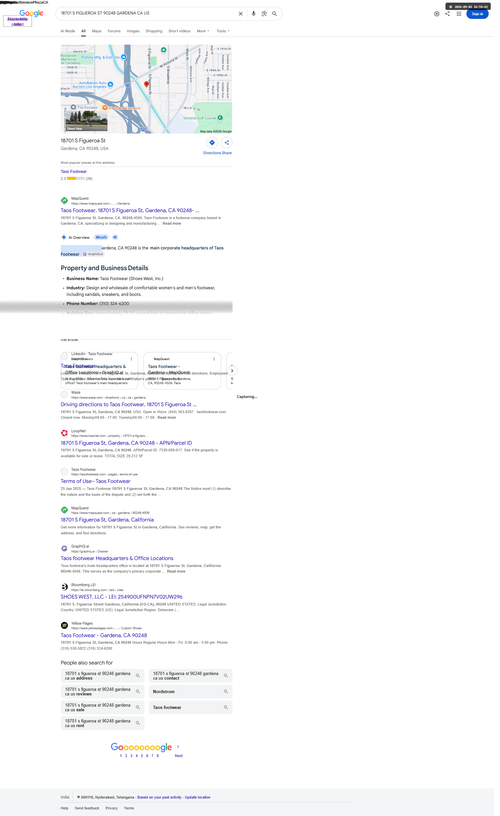
Task: Open Waze 'Driving directions to Taos Footwear' result
Action: coord(129,404)
